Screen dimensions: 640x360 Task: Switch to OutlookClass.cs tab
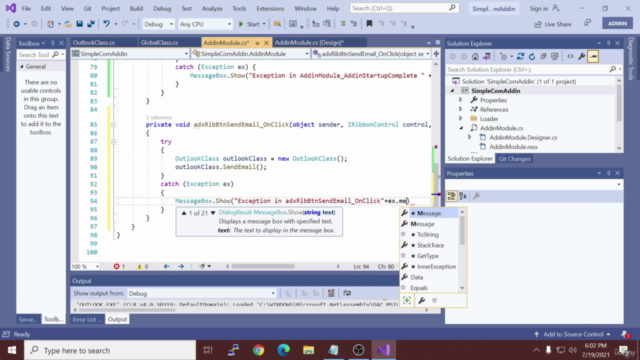point(94,42)
